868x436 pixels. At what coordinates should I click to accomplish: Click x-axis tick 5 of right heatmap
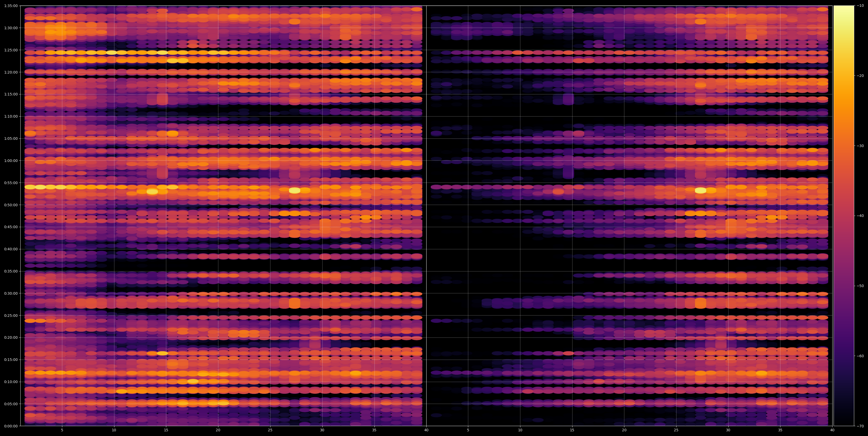(x=468, y=430)
